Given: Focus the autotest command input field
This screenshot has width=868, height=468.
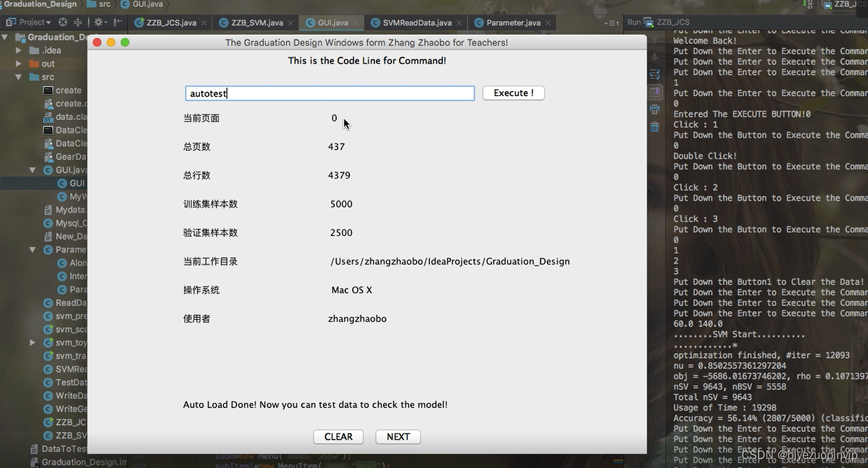Looking at the screenshot, I should [x=330, y=93].
